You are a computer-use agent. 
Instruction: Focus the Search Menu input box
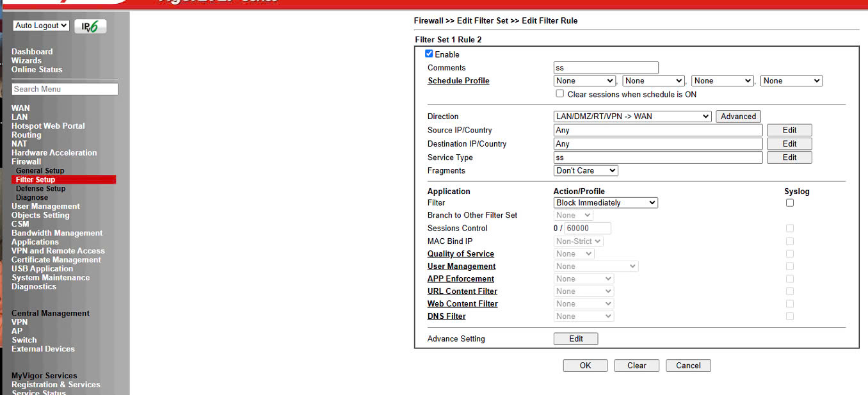tap(65, 89)
